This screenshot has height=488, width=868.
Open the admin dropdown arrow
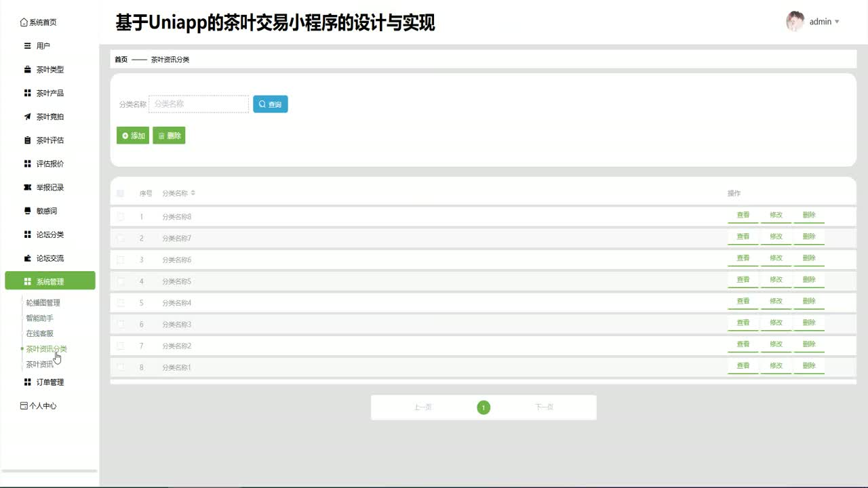[837, 22]
